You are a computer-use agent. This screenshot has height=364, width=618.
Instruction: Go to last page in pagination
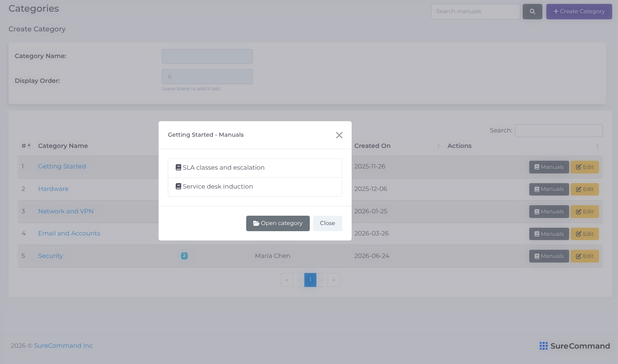333,280
